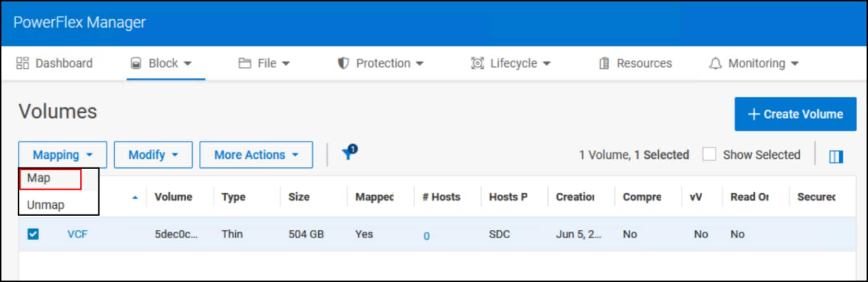Click the Lifecycle icon
This screenshot has height=282, width=868.
[x=477, y=63]
